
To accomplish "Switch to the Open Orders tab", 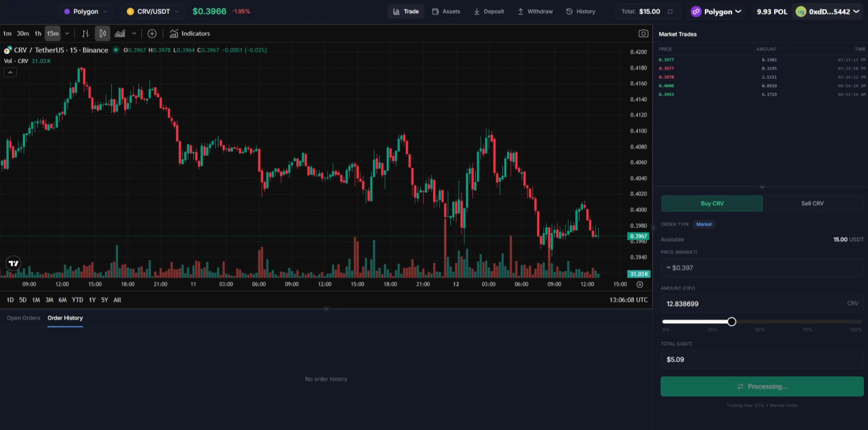I will [x=23, y=318].
